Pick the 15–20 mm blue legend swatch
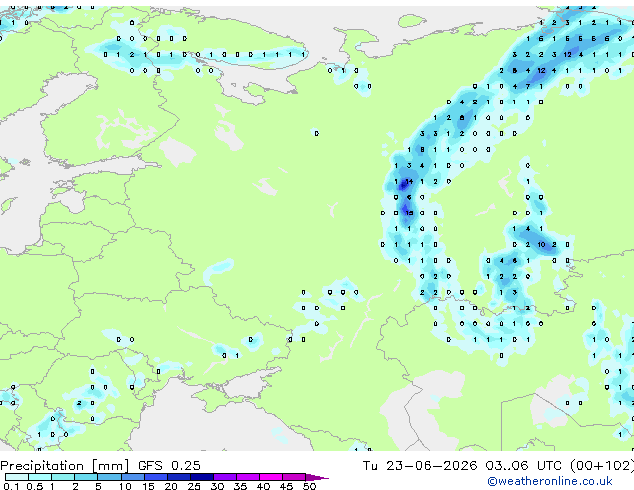The height and width of the screenshot is (490, 634). pos(156,477)
